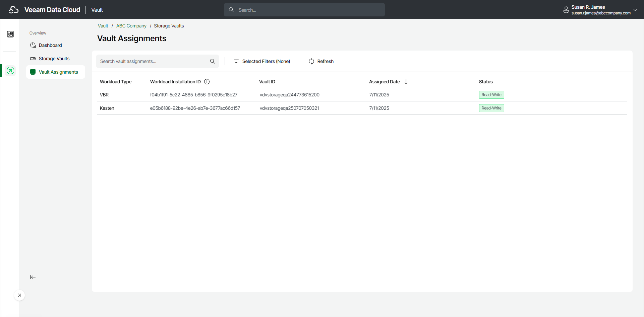Click the ABC Company breadcrumb link
The width and height of the screenshot is (644, 317).
131,26
